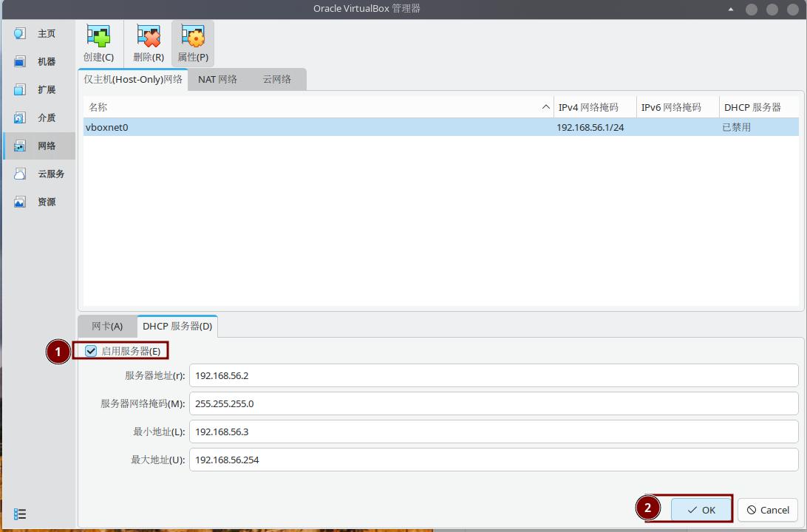Click the 删除(R) remove network icon

click(x=149, y=44)
